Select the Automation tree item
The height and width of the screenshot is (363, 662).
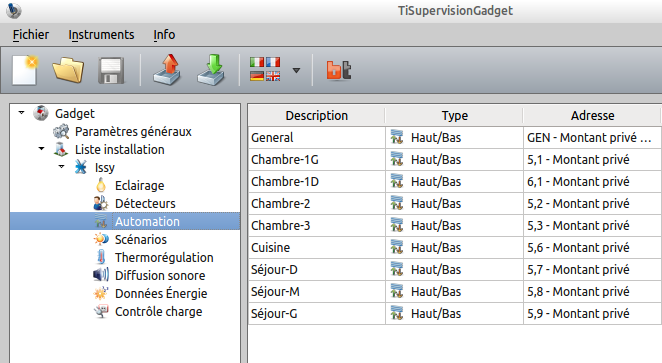coord(147,222)
